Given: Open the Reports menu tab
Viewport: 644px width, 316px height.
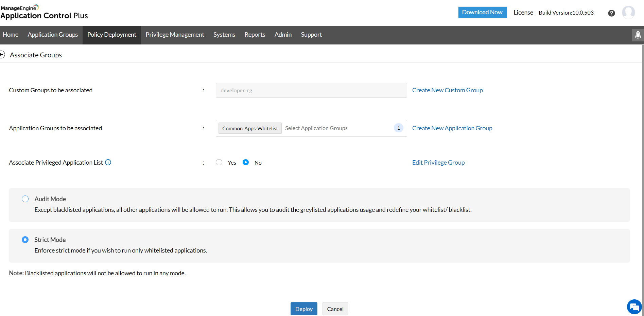Looking at the screenshot, I should [255, 35].
